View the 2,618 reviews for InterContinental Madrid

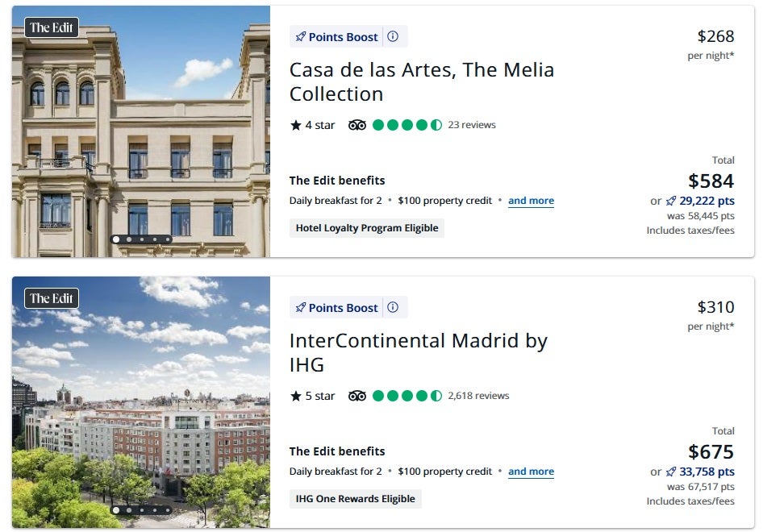click(x=478, y=396)
